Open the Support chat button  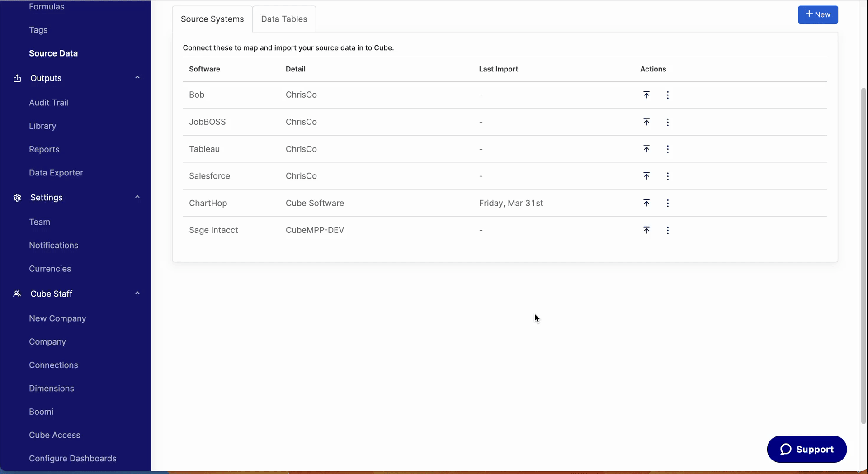pyautogui.click(x=807, y=449)
